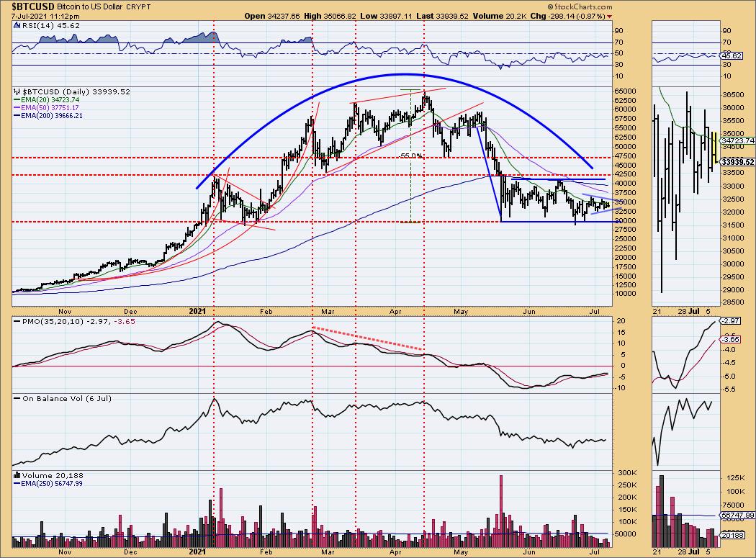Click the $BTCUSD (Daily) 33939.52 legend
This screenshot has width=756, height=558.
point(76,91)
